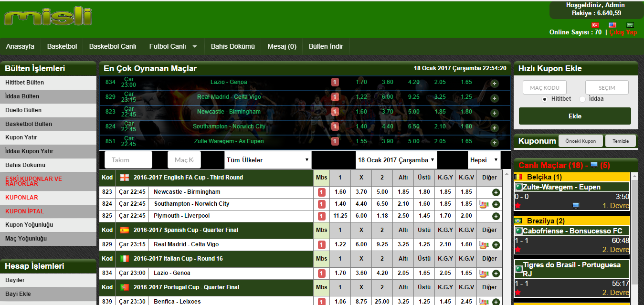Open Bayi Ekle in sidebar

tap(48, 294)
